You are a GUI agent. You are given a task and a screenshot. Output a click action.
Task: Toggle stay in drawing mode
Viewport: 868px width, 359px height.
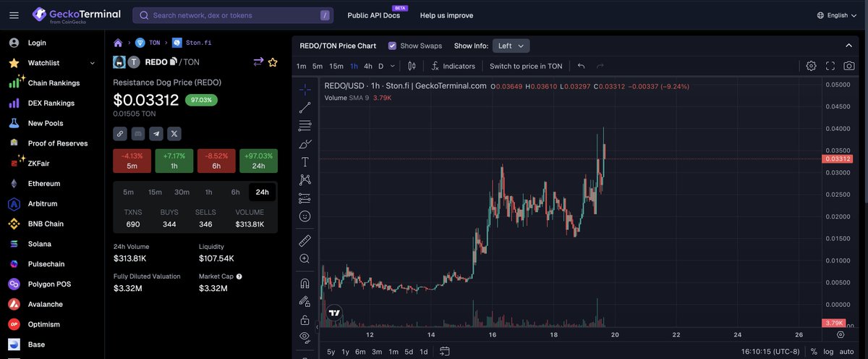305,302
